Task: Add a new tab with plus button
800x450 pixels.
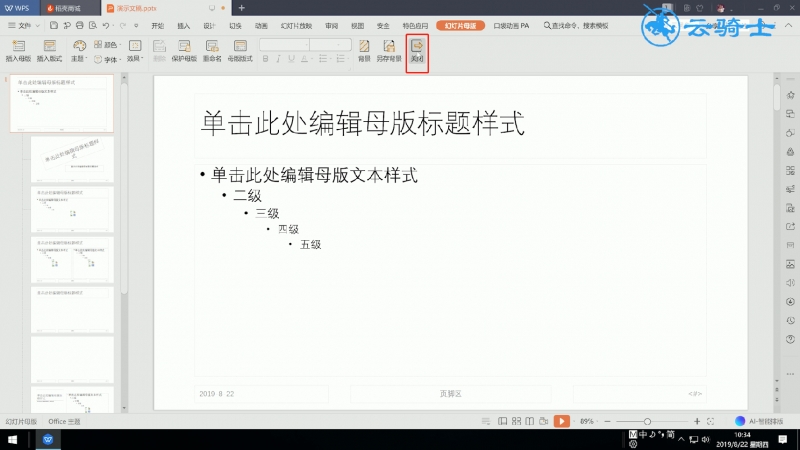Action: pyautogui.click(x=241, y=8)
